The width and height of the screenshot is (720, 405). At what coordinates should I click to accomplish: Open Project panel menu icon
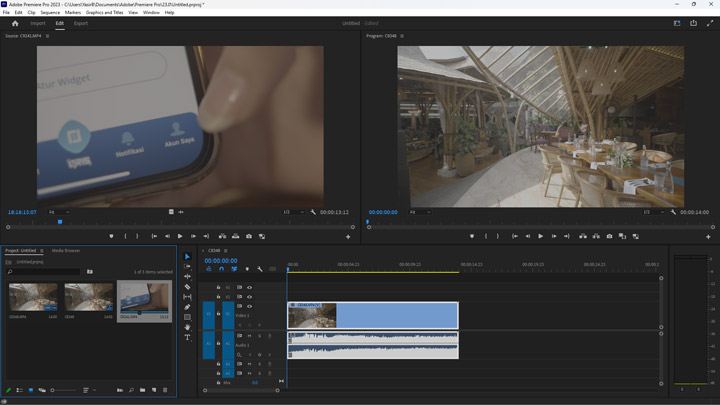click(42, 251)
